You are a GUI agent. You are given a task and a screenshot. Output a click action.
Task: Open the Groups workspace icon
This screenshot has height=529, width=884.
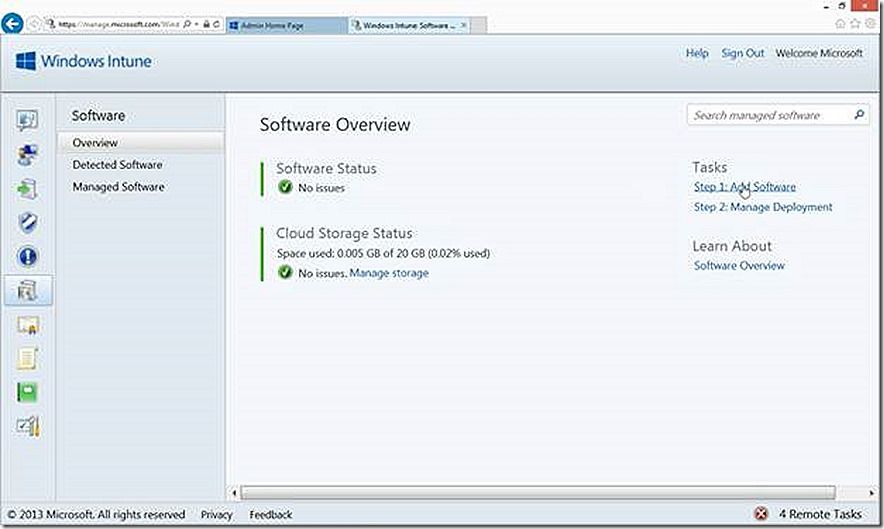[27, 155]
